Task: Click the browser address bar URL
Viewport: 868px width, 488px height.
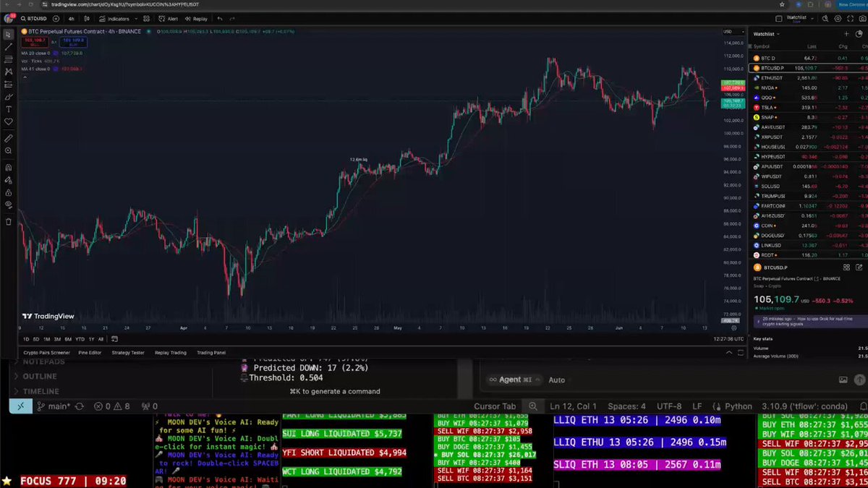Action: [125, 5]
